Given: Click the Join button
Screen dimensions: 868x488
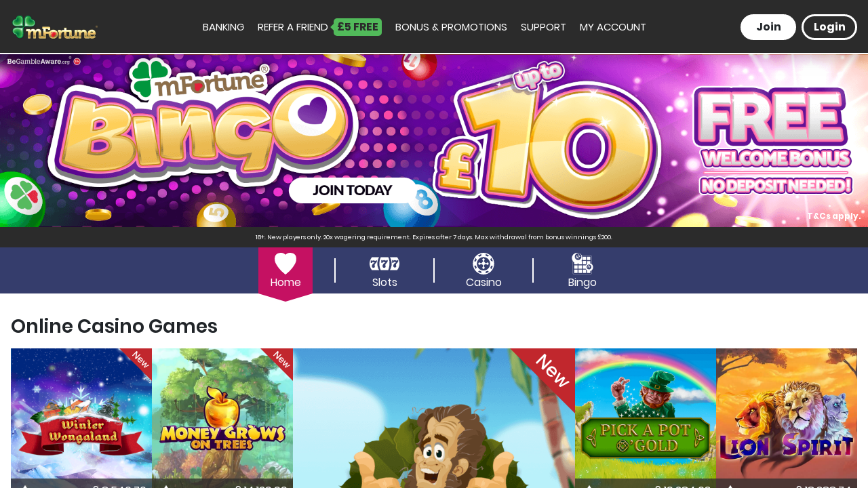Looking at the screenshot, I should (x=768, y=27).
